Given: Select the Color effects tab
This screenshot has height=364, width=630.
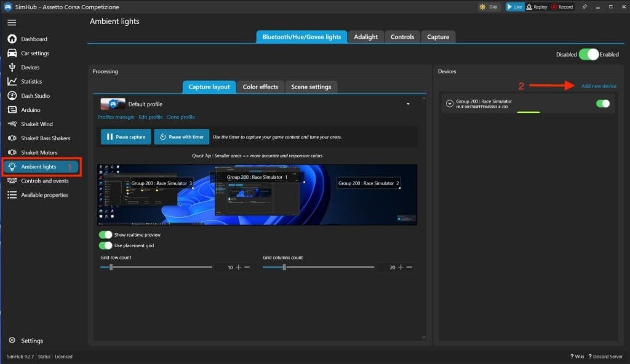Looking at the screenshot, I should click(260, 87).
